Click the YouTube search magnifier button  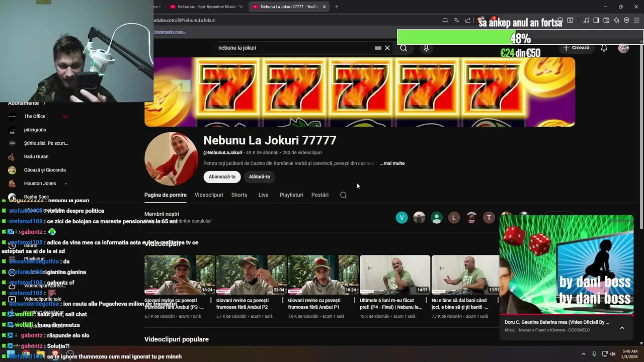point(404,48)
